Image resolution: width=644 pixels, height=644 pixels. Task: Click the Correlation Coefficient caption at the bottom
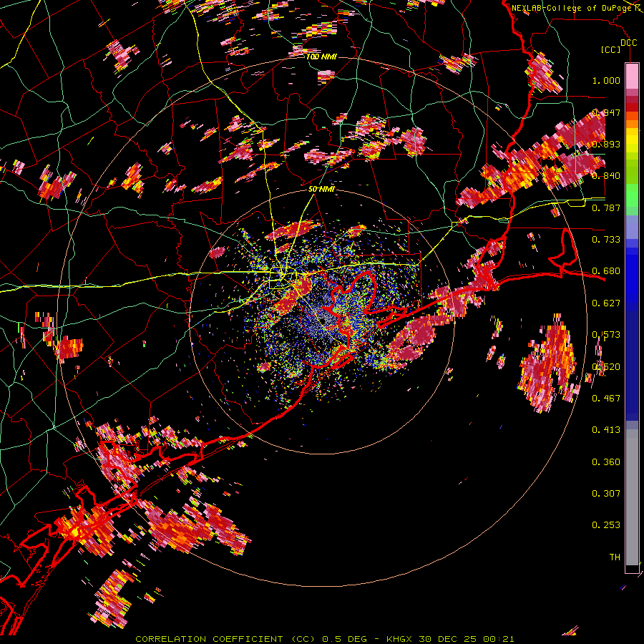[325, 639]
